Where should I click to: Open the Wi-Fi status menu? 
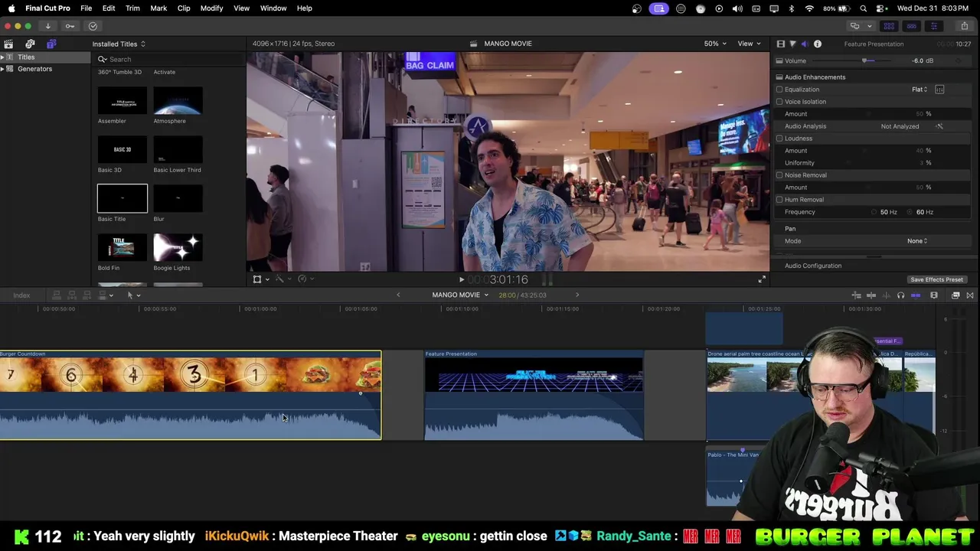coord(809,8)
